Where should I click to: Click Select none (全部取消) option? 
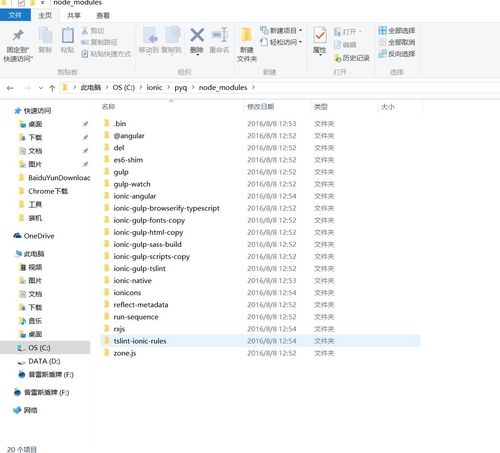[397, 42]
